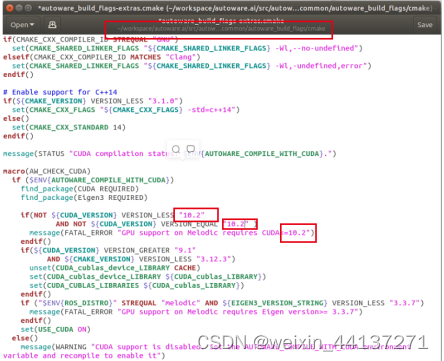This screenshot has width=444, height=361.
Task: Click "10.2" after VERSION_EQUAL
Action: click(236, 224)
